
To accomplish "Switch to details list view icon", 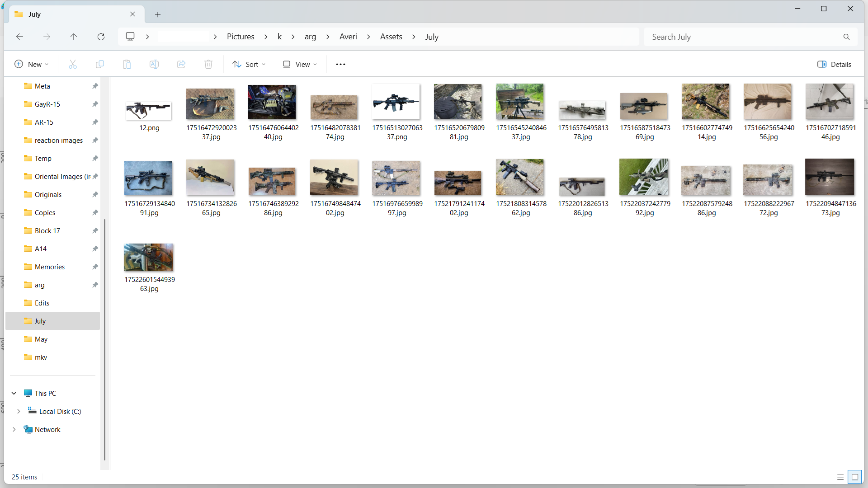I will [x=840, y=477].
